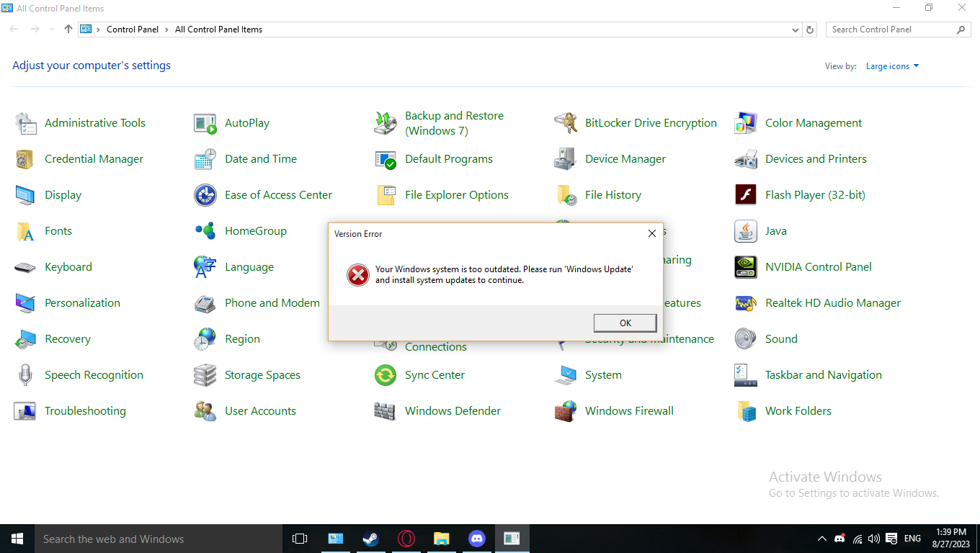This screenshot has width=980, height=553.
Task: Open Discord from the taskbar
Action: 477,539
